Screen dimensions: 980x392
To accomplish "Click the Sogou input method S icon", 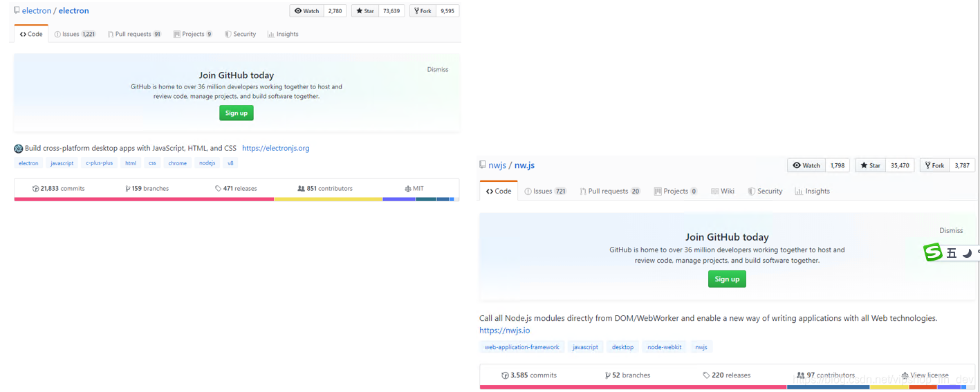I will tap(934, 252).
